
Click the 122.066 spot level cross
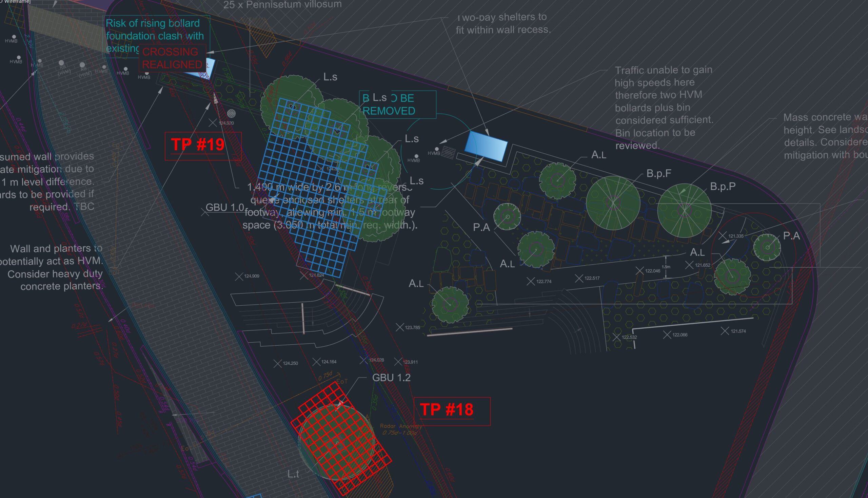[x=667, y=334]
